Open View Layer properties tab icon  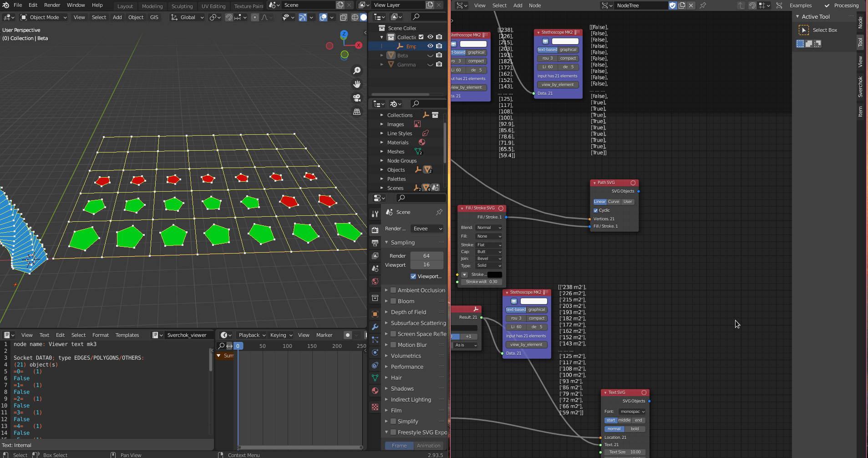point(375,255)
